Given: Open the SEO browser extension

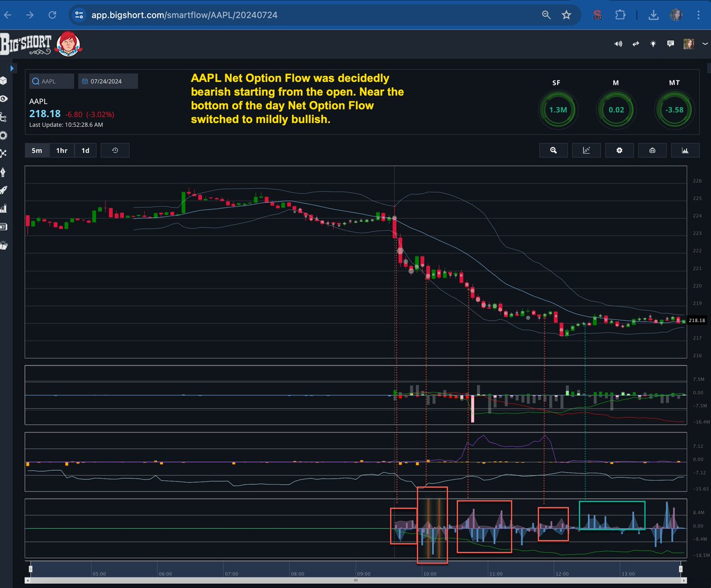Looking at the screenshot, I should click(598, 15).
